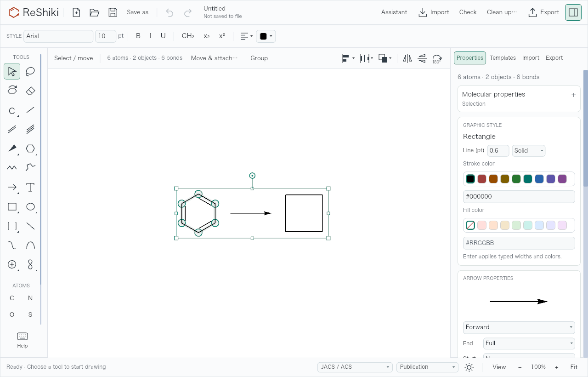Toggle the light/dark theme icon
Screen dimensions: 588x377
point(469,367)
